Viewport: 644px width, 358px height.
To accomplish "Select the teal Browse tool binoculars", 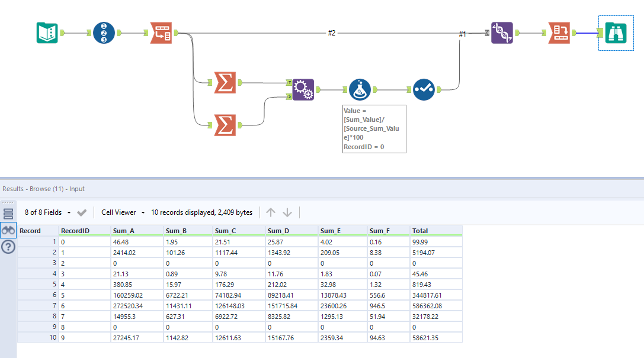I will tap(616, 33).
